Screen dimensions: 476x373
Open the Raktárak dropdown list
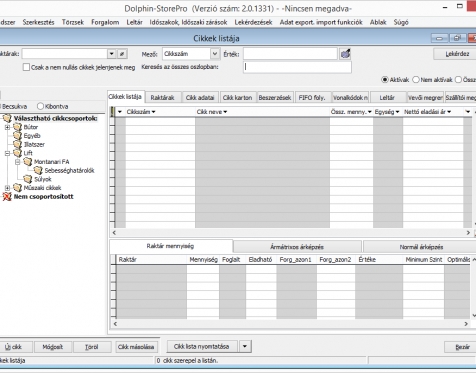[x=112, y=54]
